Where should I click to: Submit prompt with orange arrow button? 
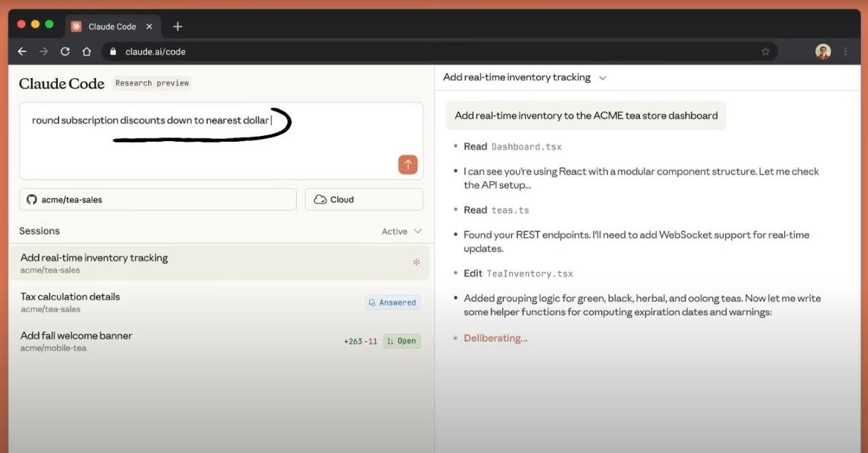click(x=408, y=164)
